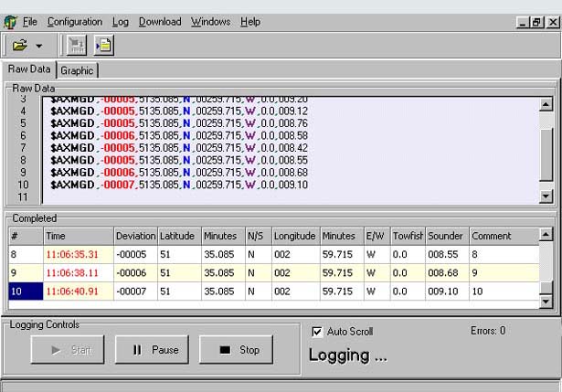Stop the logging
Screen dimensions: 562x392
[236, 350]
